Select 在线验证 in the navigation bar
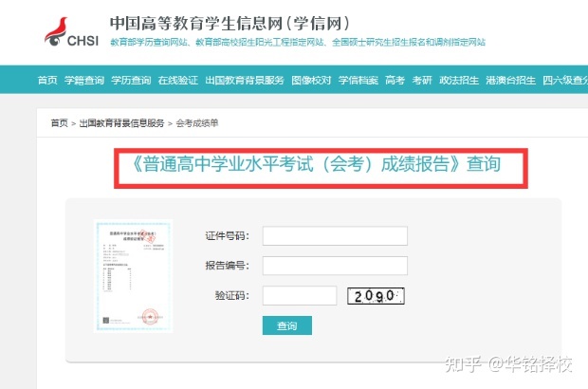 [x=177, y=81]
